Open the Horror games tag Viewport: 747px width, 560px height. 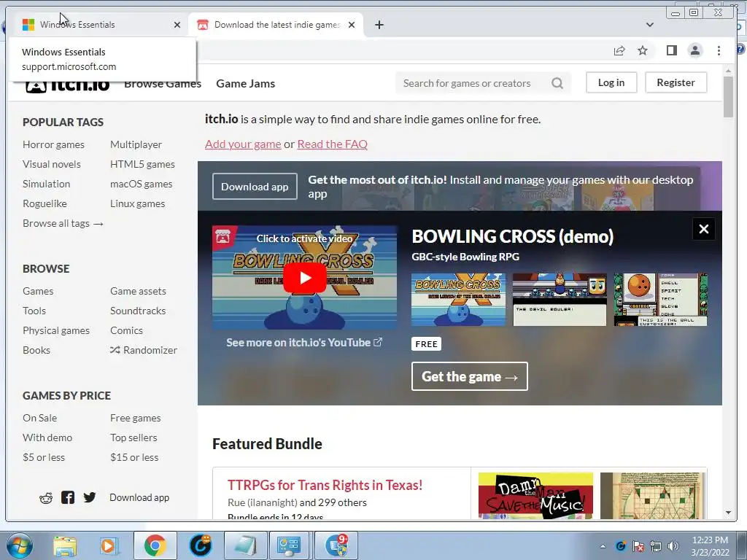click(53, 144)
